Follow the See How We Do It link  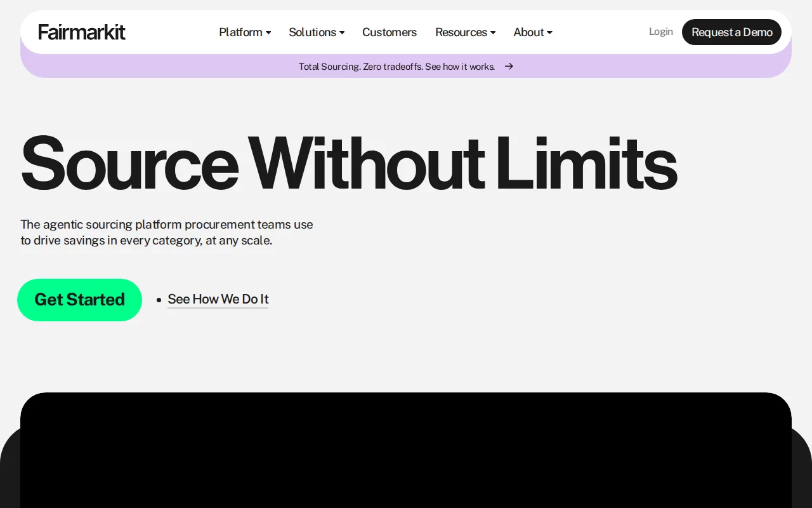pyautogui.click(x=218, y=299)
